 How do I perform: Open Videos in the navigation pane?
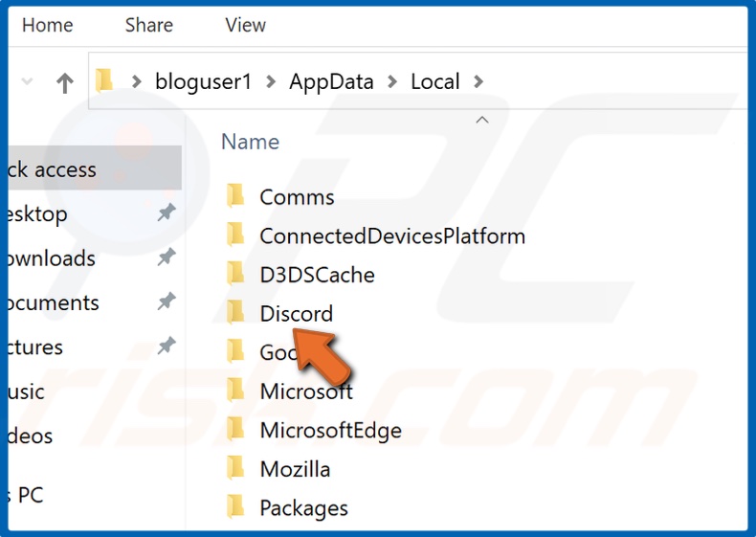coord(31,436)
